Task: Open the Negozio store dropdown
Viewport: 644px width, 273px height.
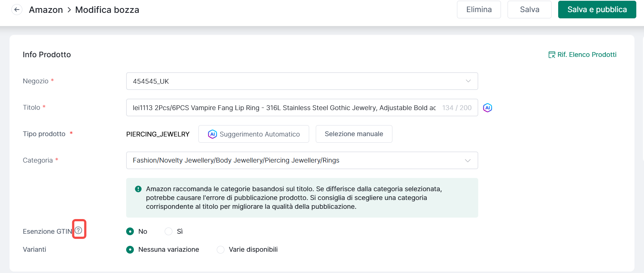Action: (301, 81)
